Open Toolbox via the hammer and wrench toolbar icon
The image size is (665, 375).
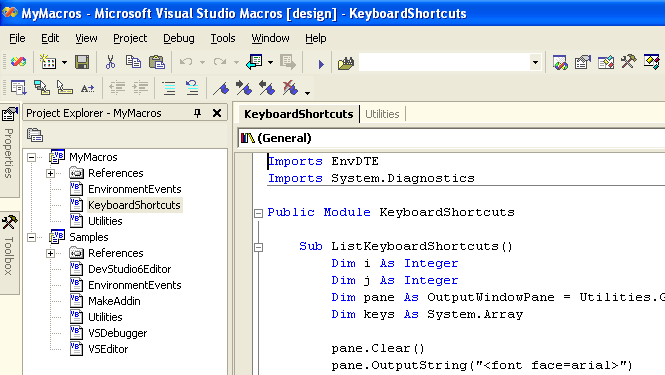(629, 62)
